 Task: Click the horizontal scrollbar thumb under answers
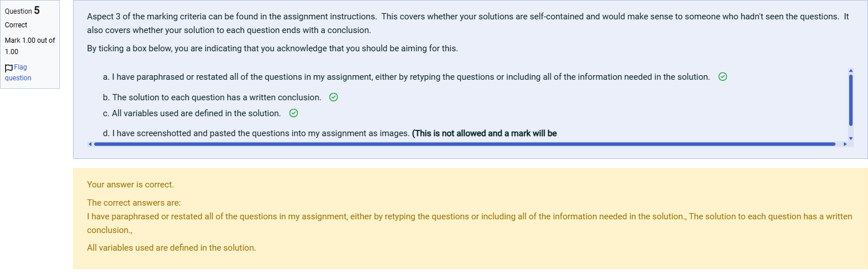[x=465, y=144]
